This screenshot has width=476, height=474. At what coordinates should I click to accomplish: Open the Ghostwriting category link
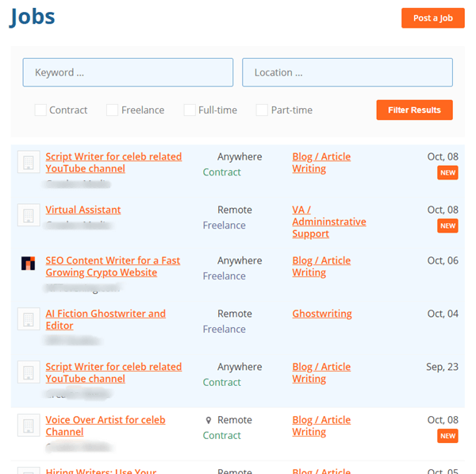(x=322, y=314)
